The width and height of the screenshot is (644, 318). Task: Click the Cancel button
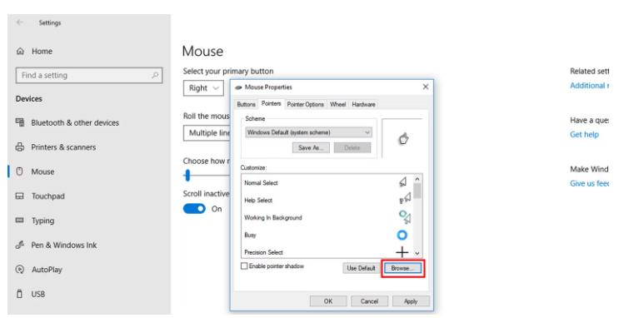[369, 301]
